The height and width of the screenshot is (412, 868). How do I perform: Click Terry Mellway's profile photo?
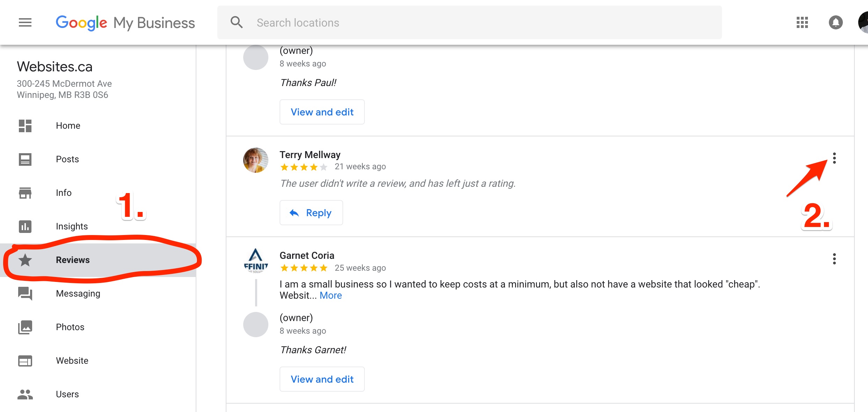click(256, 160)
